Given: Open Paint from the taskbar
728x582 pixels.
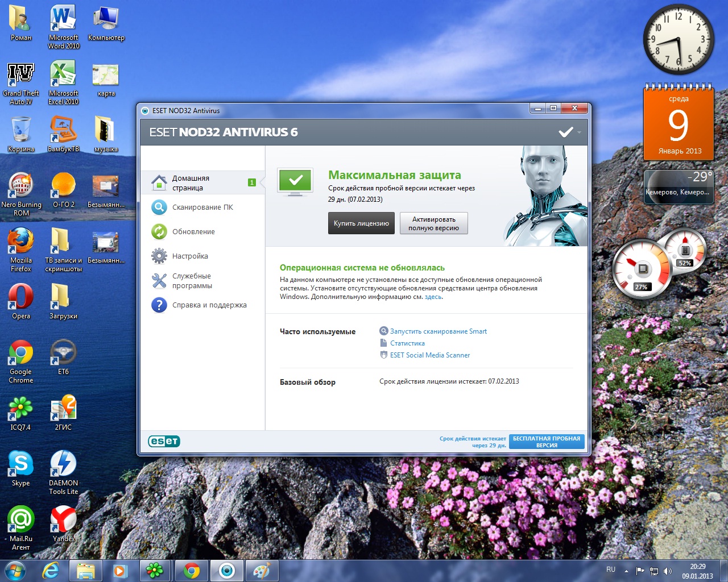Looking at the screenshot, I should tap(262, 571).
